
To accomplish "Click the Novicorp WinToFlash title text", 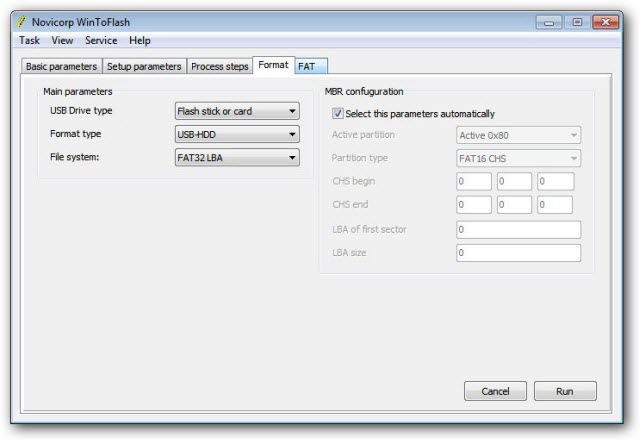I will click(x=81, y=22).
